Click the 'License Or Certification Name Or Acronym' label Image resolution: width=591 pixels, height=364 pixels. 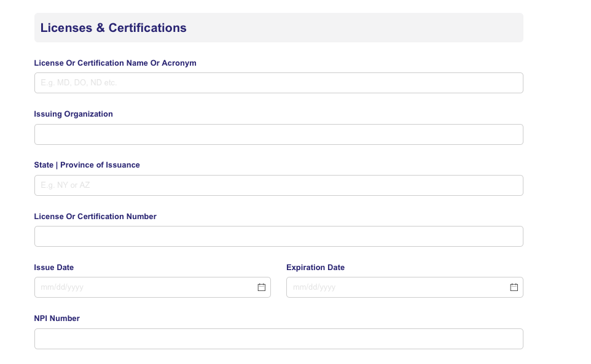[x=115, y=63]
